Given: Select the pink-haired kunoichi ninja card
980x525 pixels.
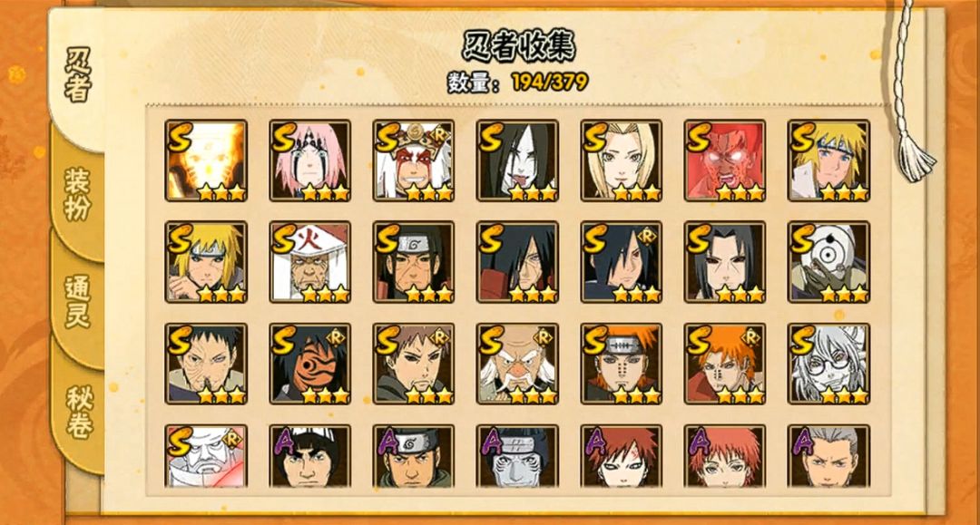Looking at the screenshot, I should [x=310, y=160].
